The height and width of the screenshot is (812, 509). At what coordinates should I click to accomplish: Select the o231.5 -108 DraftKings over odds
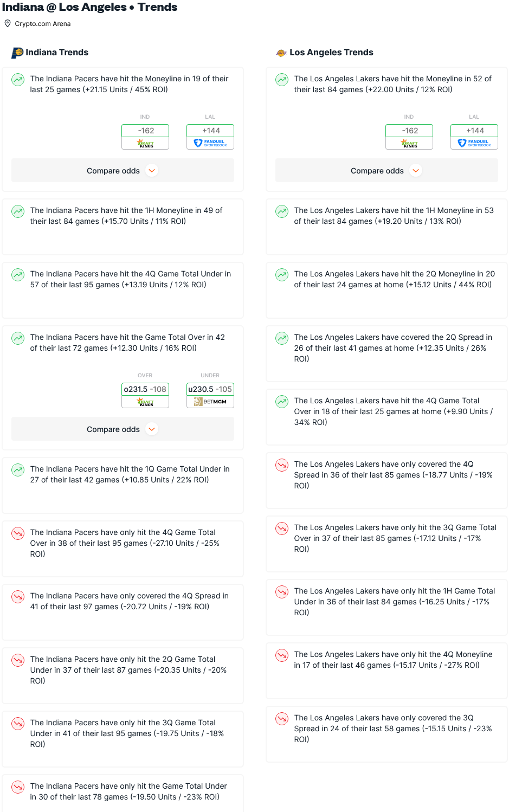click(145, 395)
